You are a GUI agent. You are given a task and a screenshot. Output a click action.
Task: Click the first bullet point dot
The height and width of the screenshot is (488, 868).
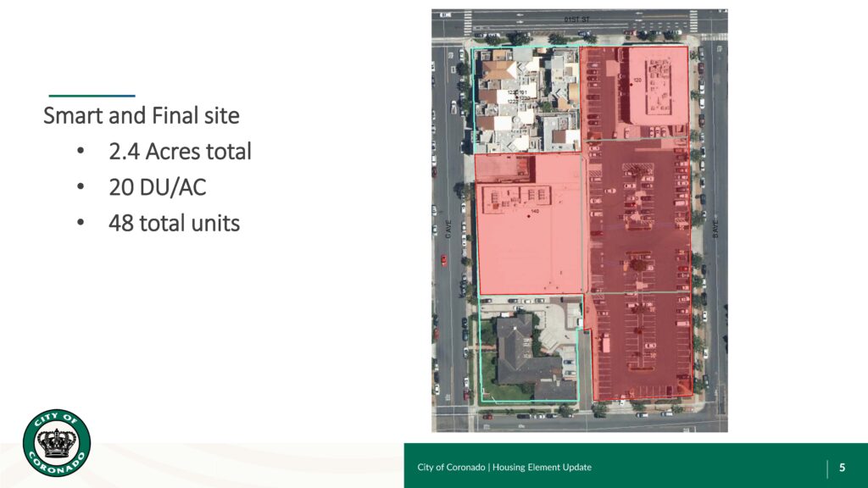coord(81,152)
